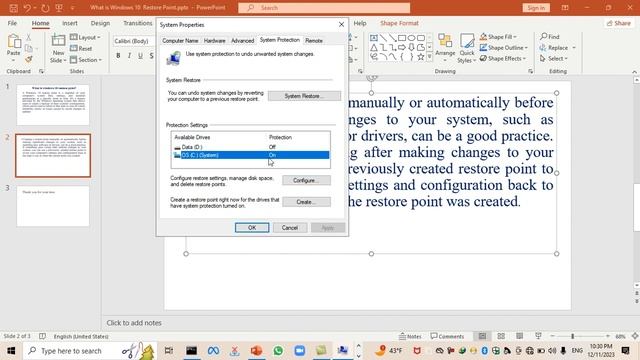Click the Sign in button
This screenshot has height=360, width=640.
[x=536, y=8]
